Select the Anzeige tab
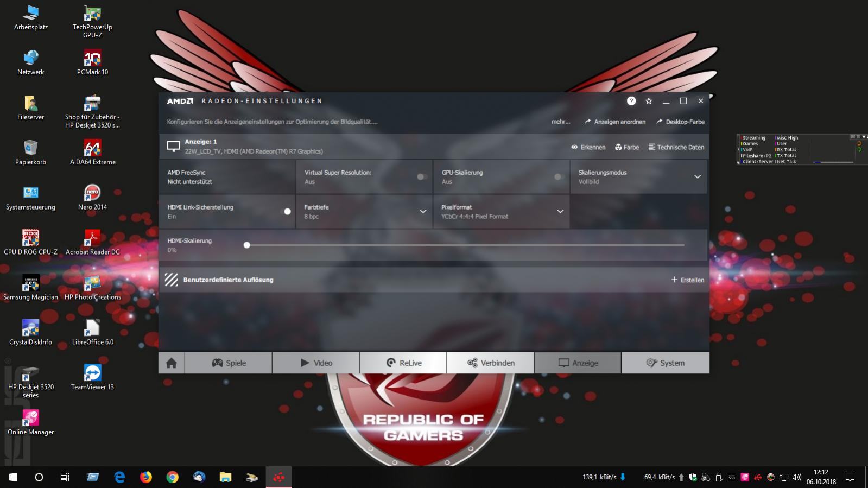Screen dimensions: 868x488 578,363
